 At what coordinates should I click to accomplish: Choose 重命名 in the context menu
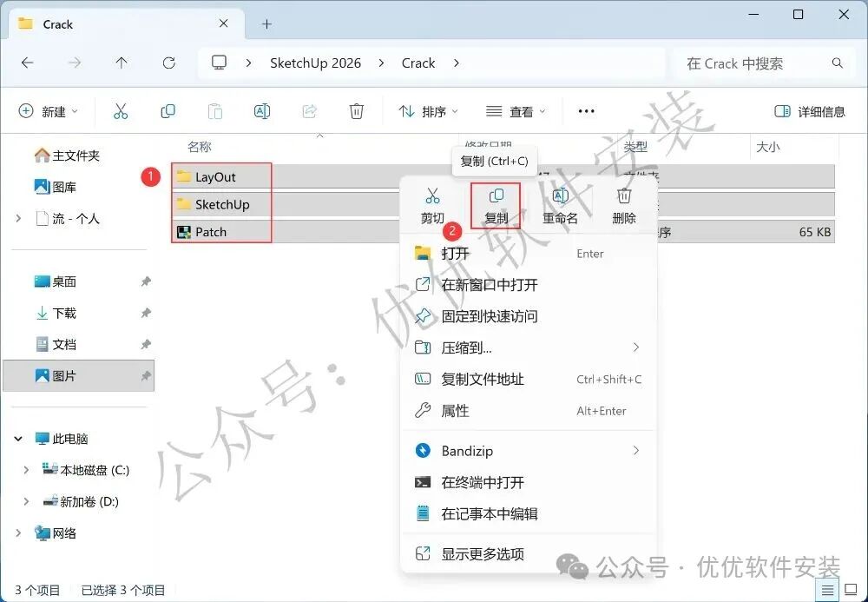point(560,206)
